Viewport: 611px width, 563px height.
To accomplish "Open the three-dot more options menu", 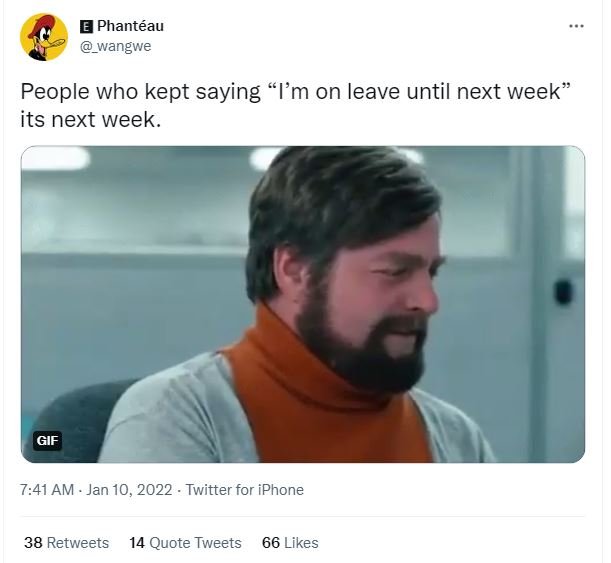I will point(576,26).
